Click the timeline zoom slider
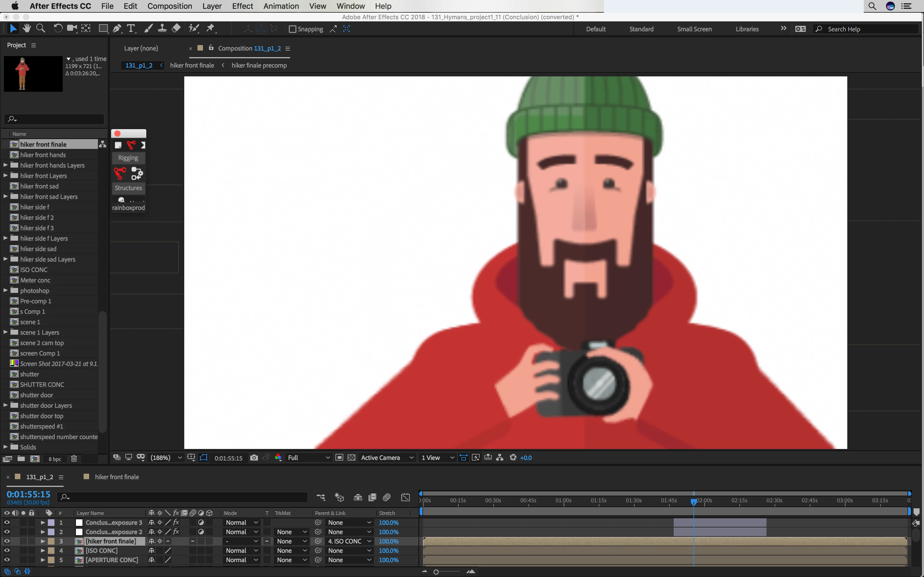Image resolution: width=924 pixels, height=577 pixels. [x=436, y=572]
